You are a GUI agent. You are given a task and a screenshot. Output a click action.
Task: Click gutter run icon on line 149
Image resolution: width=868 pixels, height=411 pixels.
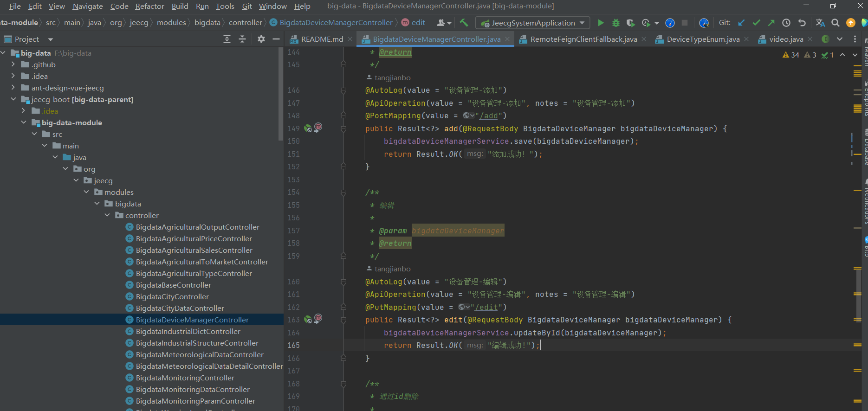click(308, 128)
